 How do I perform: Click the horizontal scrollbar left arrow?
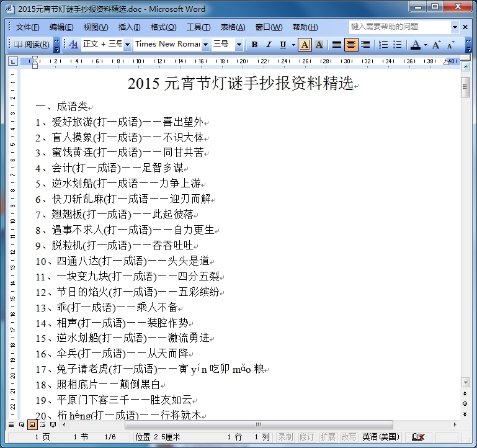[64, 424]
